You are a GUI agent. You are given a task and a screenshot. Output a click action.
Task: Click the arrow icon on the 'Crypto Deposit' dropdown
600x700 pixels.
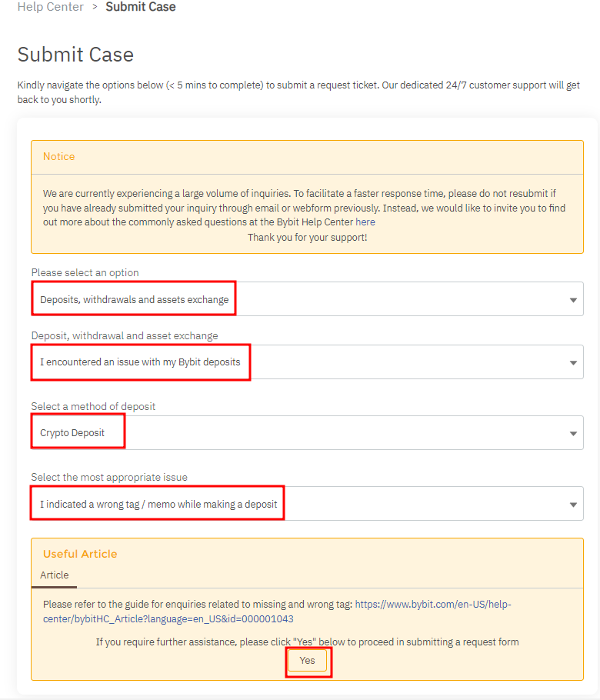tap(573, 434)
